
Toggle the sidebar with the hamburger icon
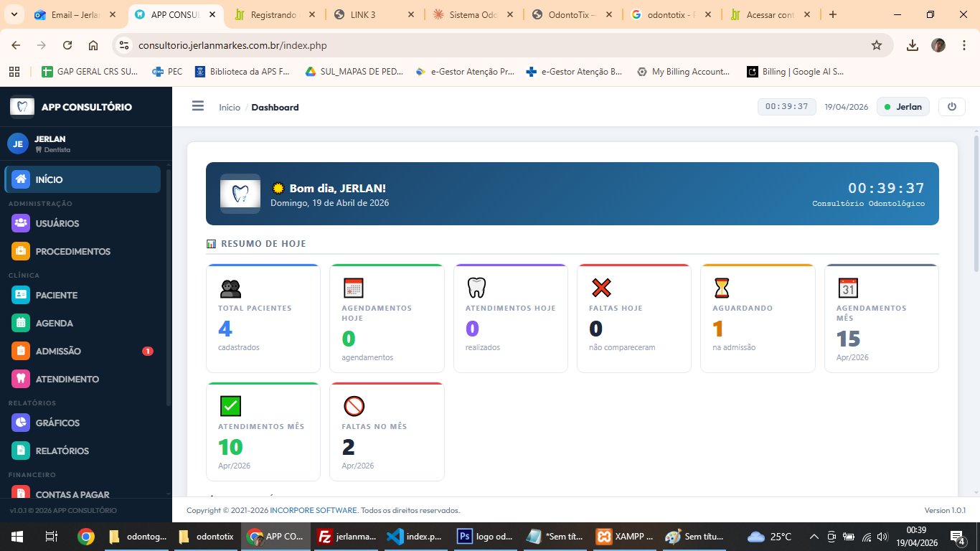pos(197,105)
